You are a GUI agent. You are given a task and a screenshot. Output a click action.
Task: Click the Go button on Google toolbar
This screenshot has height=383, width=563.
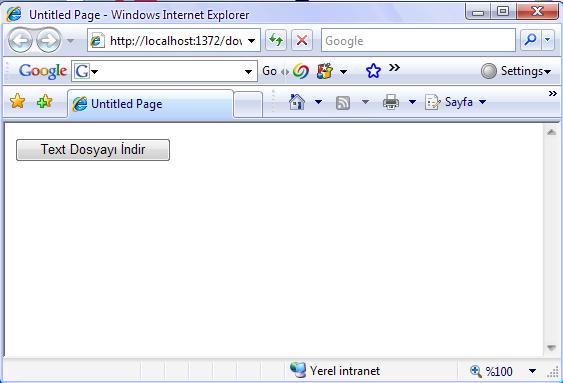click(269, 71)
